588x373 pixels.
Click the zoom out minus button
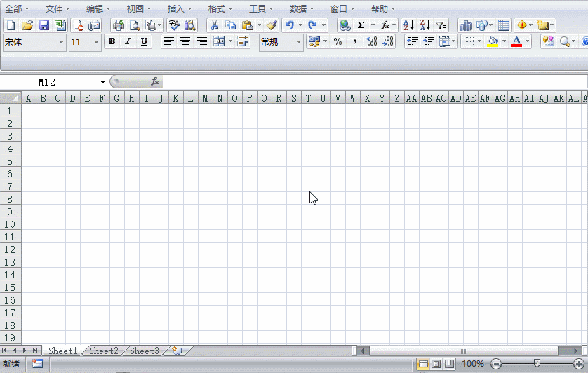coord(496,364)
